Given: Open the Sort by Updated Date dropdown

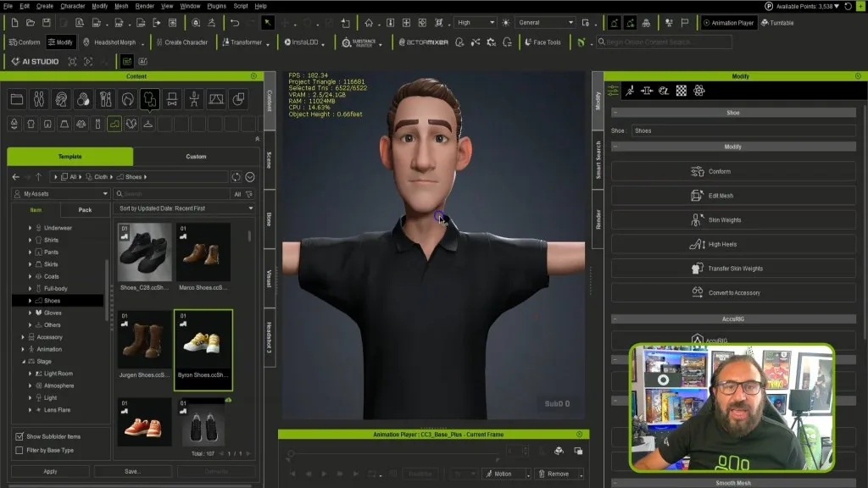Looking at the screenshot, I should 184,208.
